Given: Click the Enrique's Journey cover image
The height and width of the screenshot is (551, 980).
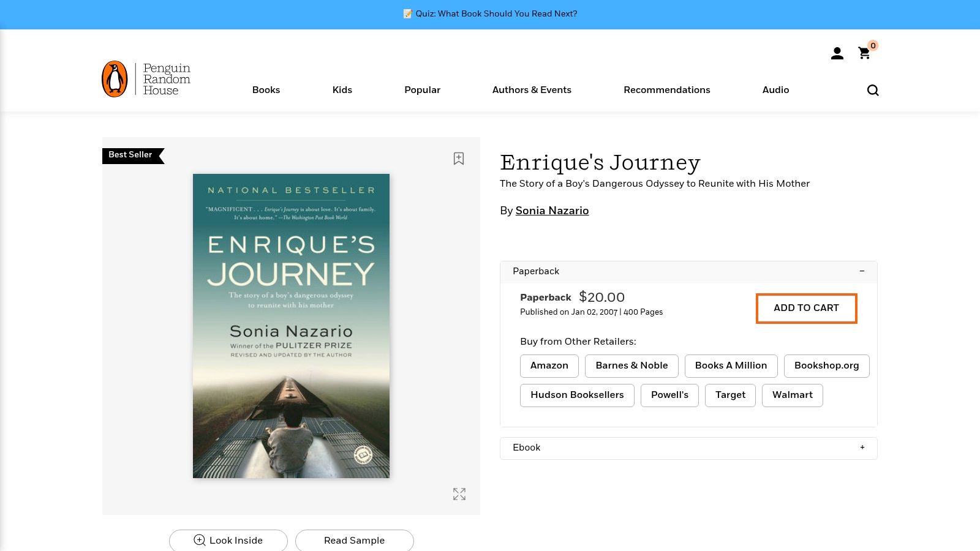Looking at the screenshot, I should coord(291,326).
